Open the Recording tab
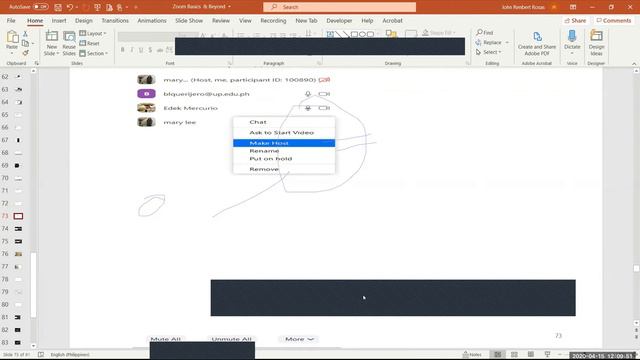 (273, 20)
